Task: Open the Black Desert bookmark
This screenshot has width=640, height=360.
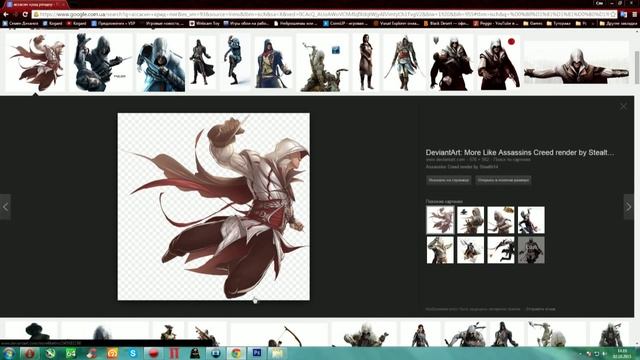Action: coord(446,24)
